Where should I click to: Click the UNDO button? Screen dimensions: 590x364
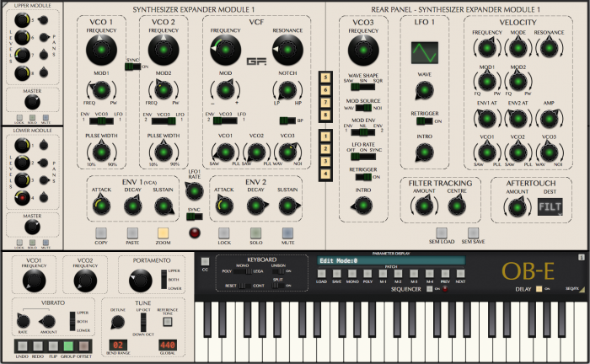tap(22, 346)
